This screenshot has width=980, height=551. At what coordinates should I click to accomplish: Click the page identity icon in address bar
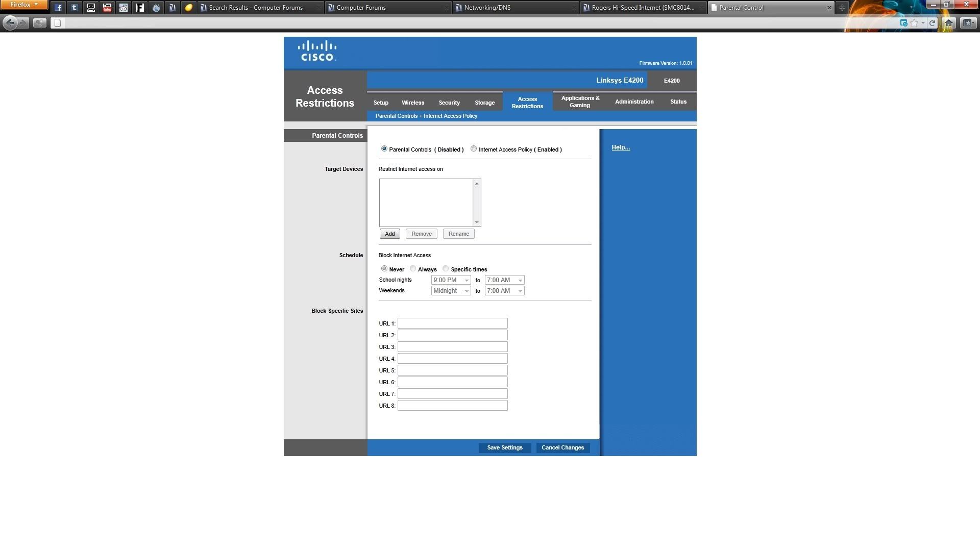(58, 23)
